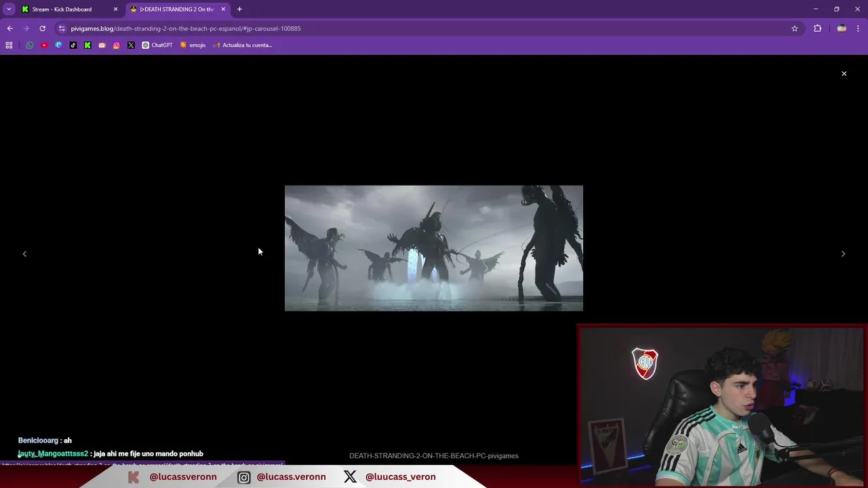Open the TikTok bookmark
The width and height of the screenshot is (868, 488).
[x=73, y=45]
